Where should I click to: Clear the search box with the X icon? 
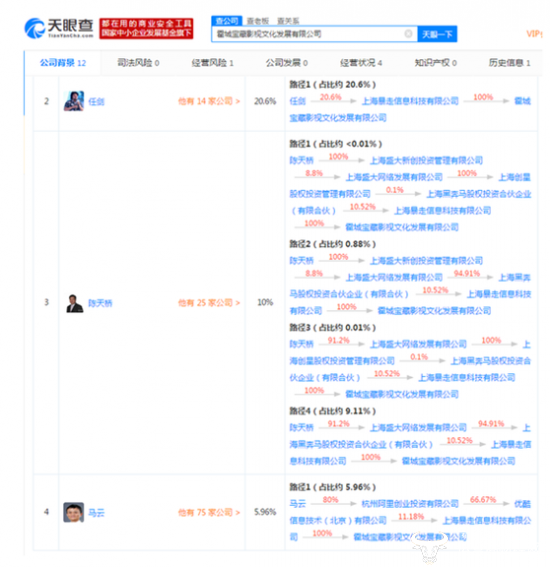[x=408, y=34]
